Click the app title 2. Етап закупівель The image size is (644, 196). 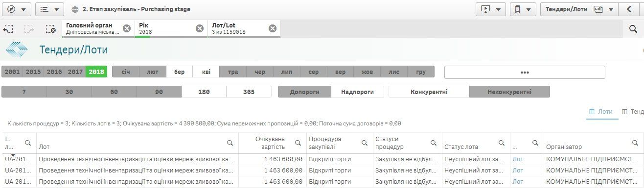tap(136, 9)
